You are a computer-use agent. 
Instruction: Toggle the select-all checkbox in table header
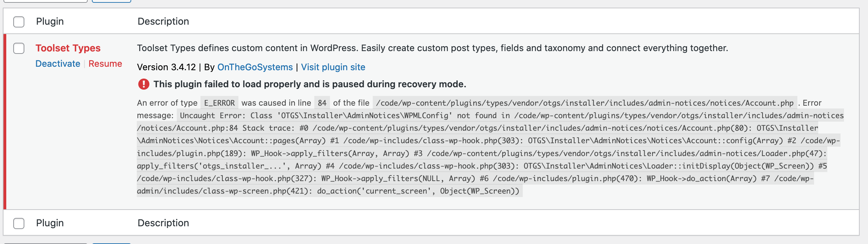[x=19, y=22]
